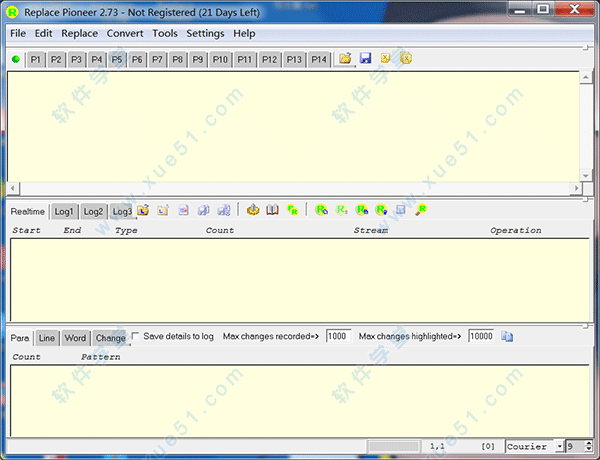Click the yellow FR find-replace icon
Viewport: 600px width, 460px height.
(x=292, y=210)
